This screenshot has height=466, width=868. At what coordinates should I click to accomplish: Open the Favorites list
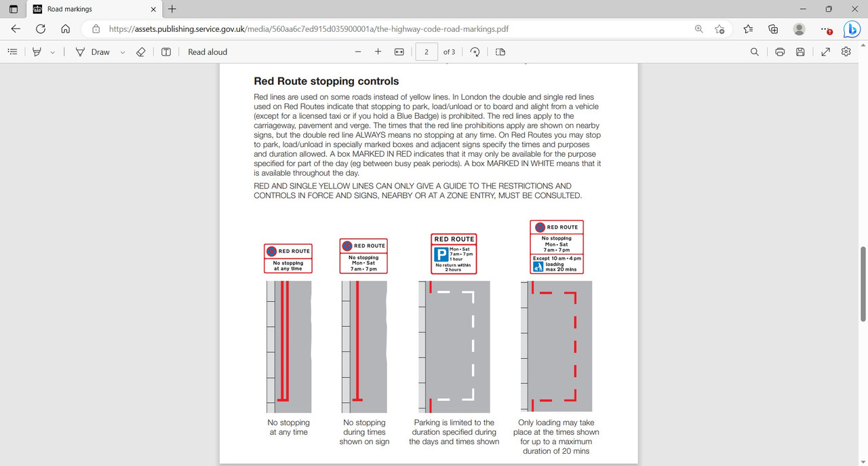click(x=748, y=29)
